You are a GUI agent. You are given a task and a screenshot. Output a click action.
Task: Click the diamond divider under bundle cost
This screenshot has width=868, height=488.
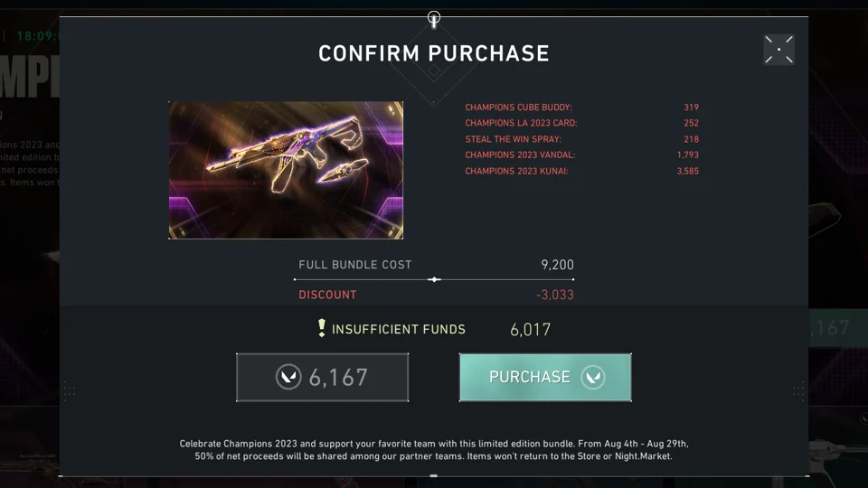click(434, 279)
